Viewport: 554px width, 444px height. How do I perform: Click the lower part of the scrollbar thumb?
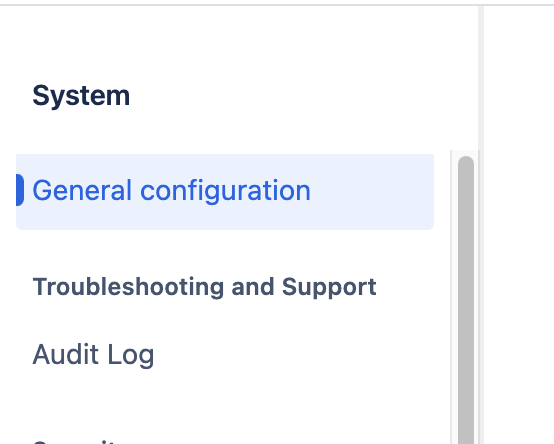point(466,406)
